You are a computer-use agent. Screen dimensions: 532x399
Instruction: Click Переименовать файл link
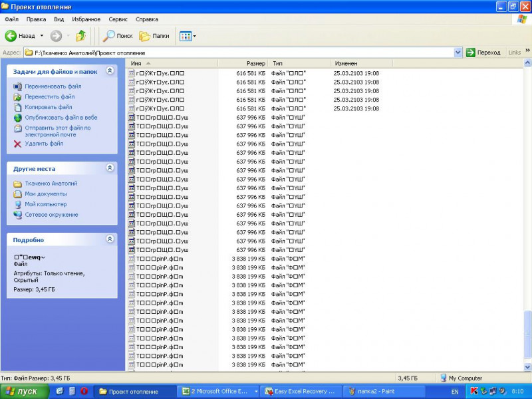(53, 86)
